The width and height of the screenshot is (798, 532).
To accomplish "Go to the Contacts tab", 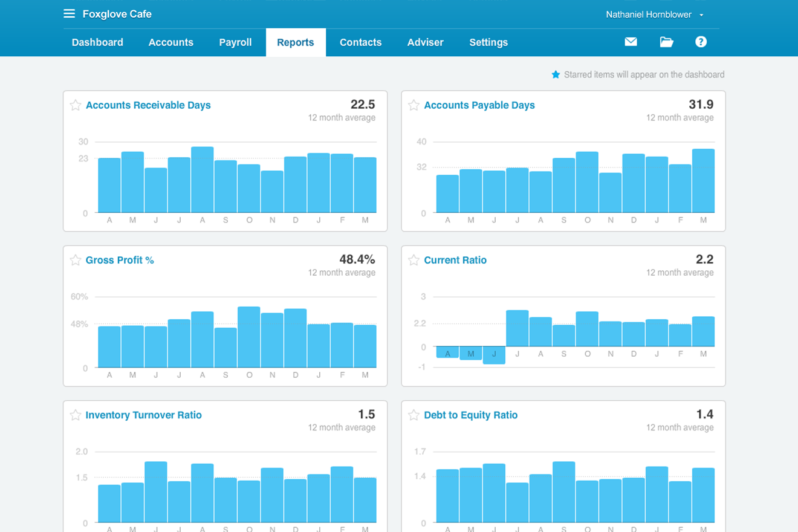I will 360,42.
